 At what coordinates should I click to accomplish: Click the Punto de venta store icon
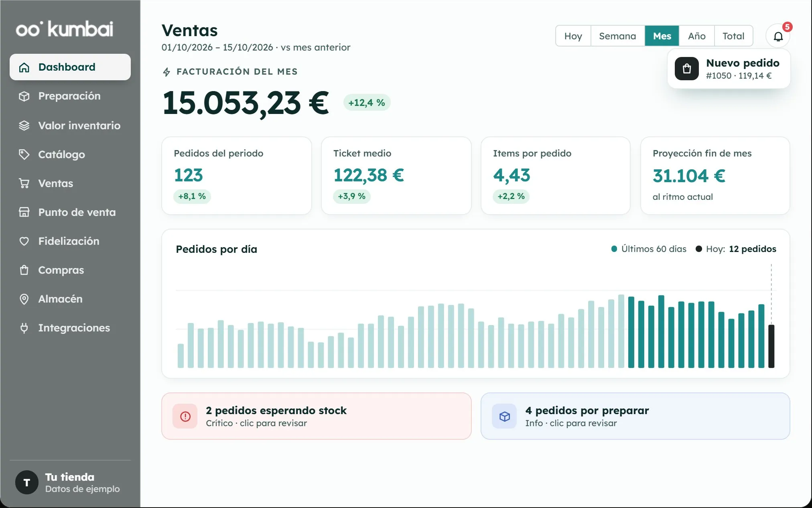[24, 212]
